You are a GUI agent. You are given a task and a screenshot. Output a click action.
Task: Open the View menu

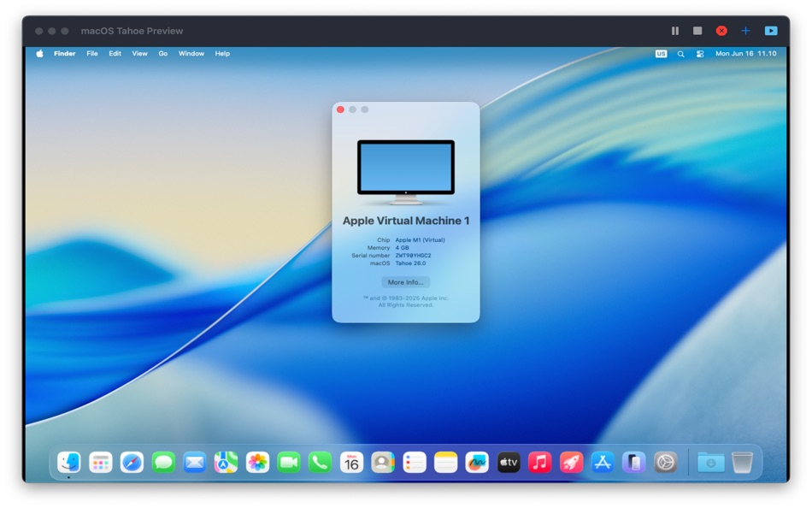click(139, 53)
